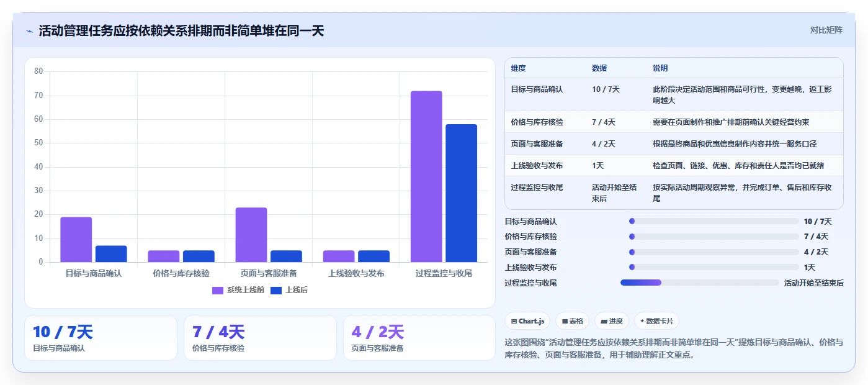This screenshot has width=868, height=385.
Task: Click the purple bar for 上线验收与发布
Action: click(339, 256)
